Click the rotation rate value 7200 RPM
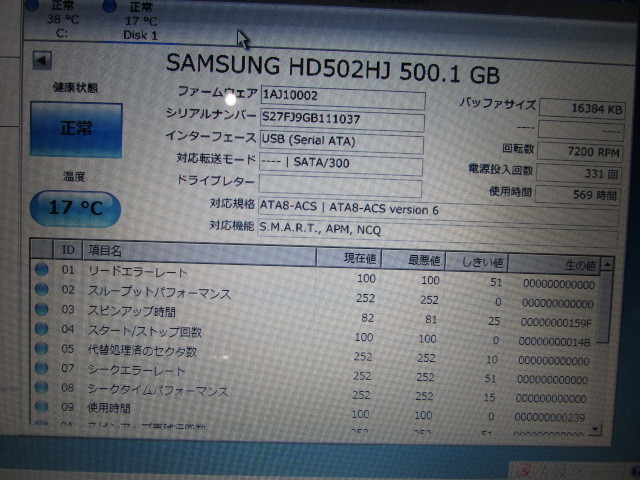This screenshot has width=640, height=480. pyautogui.click(x=580, y=152)
